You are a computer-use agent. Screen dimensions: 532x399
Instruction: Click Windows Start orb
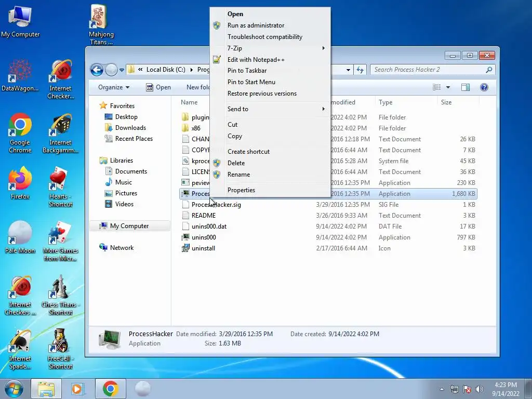point(14,389)
